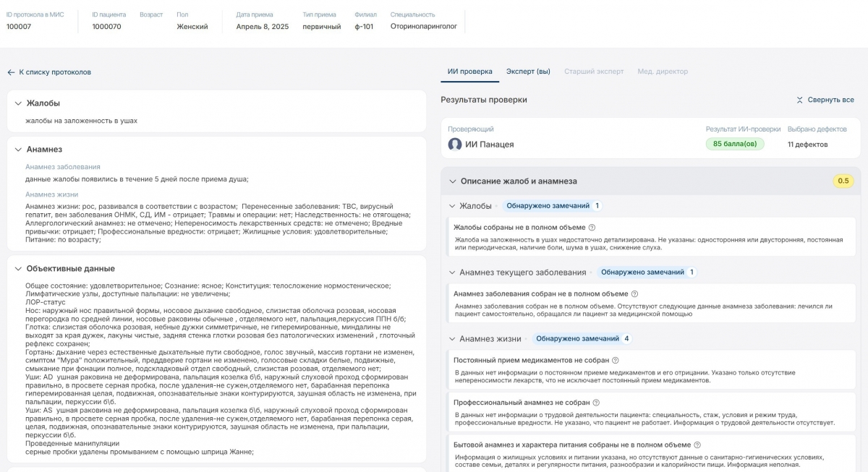Collapse 'Описание жалоб и анамнеза' group
Image resolution: width=868 pixels, height=472 pixels.
pyautogui.click(x=453, y=181)
